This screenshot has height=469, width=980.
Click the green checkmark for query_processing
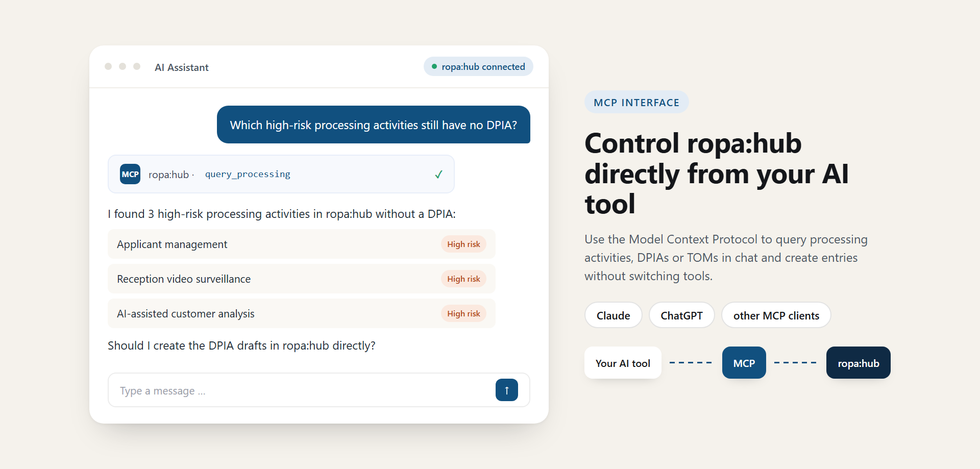pyautogui.click(x=438, y=175)
